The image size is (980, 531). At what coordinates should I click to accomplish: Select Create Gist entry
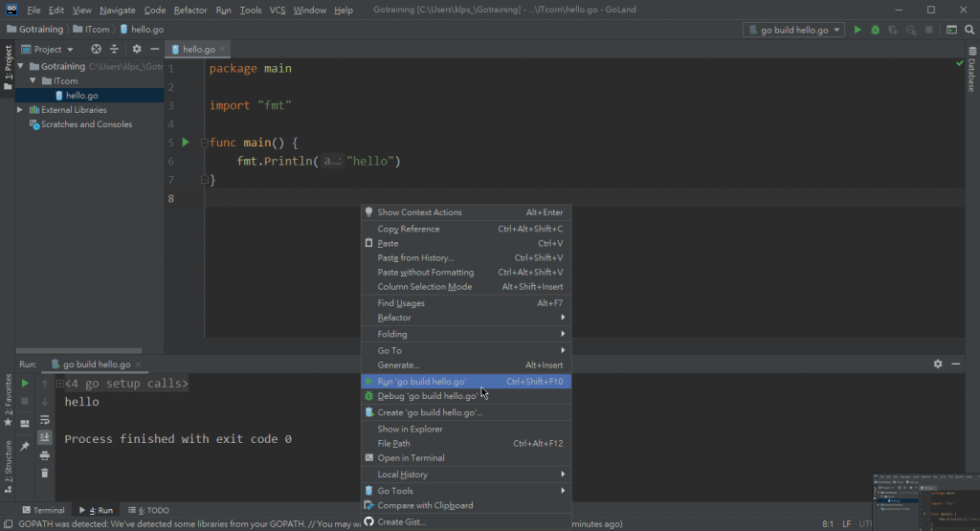click(x=466, y=521)
